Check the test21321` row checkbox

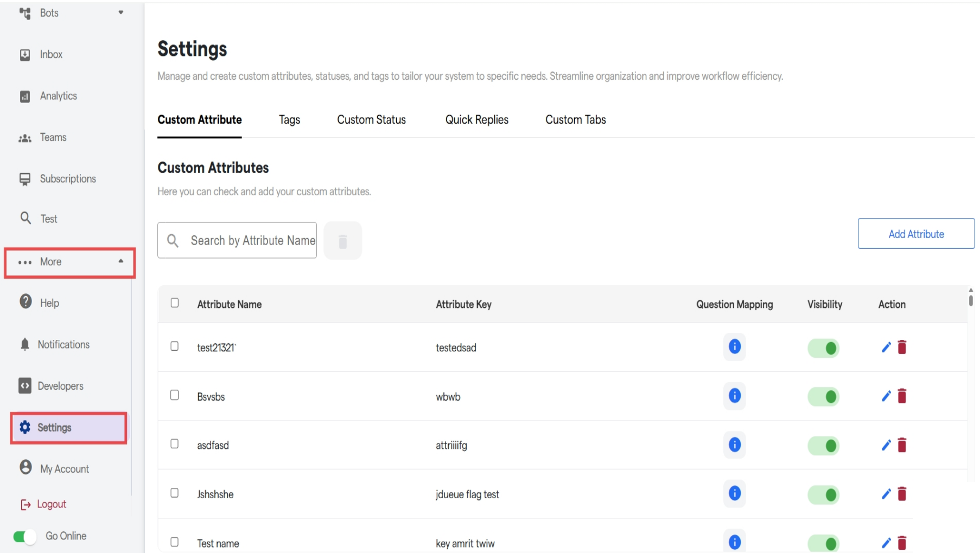[175, 346]
